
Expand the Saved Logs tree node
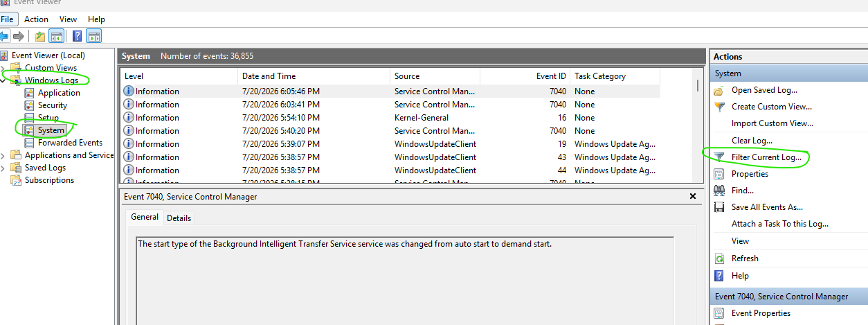tap(3, 168)
